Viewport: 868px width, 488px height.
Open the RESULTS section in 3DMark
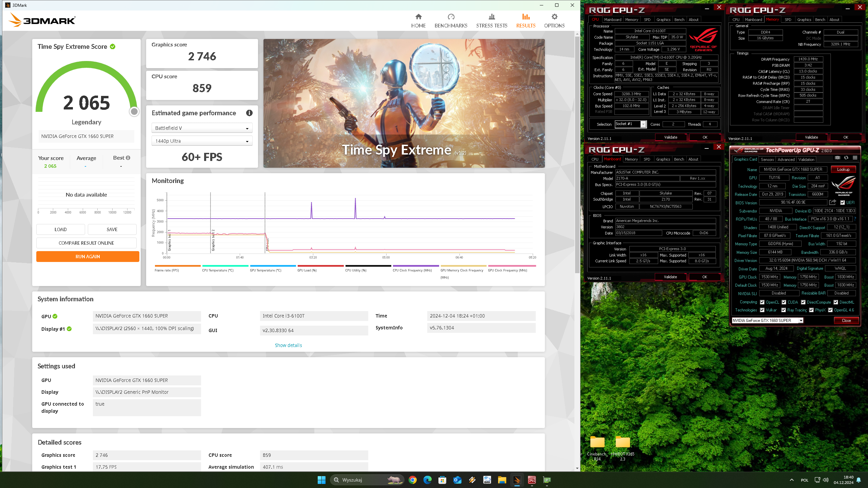pos(526,21)
